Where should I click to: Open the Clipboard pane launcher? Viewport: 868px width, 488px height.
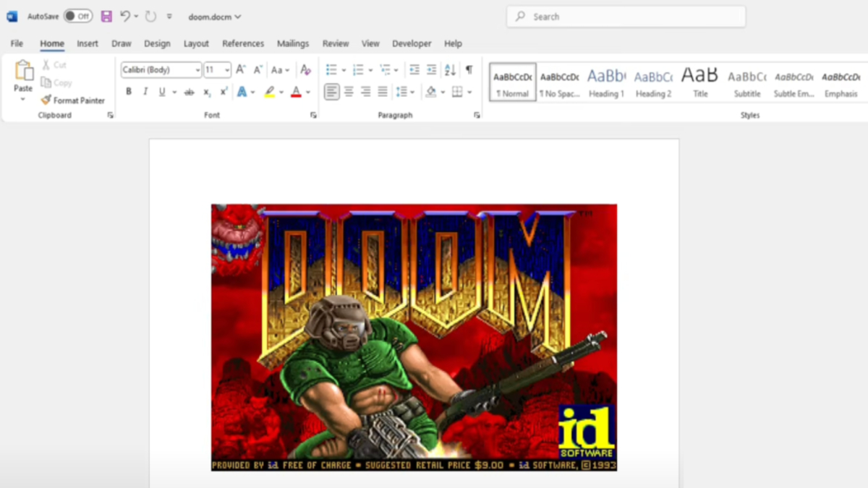point(110,115)
